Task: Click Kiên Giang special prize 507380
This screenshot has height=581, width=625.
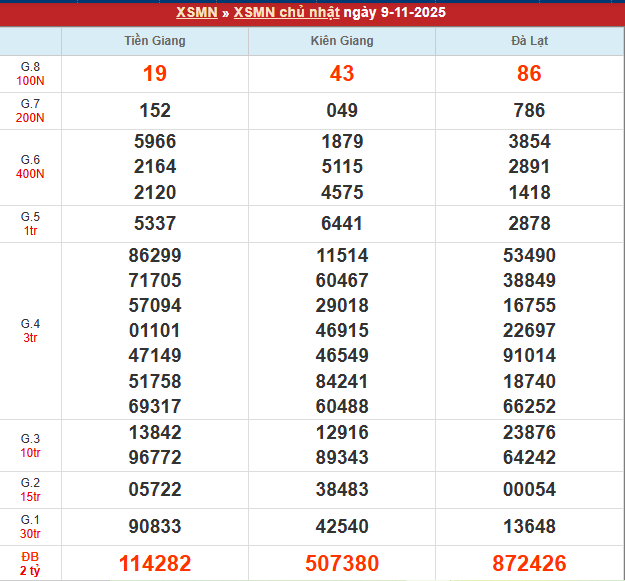Action: tap(342, 563)
